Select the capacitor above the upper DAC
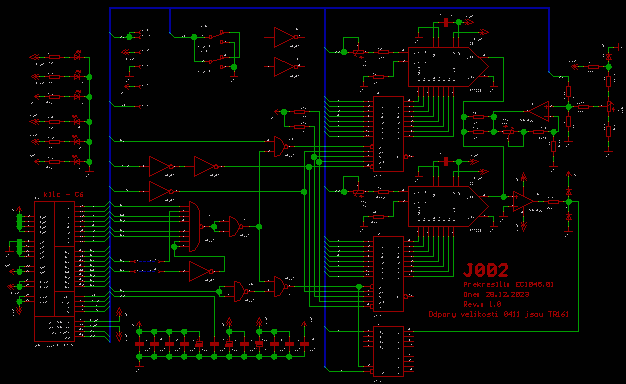This screenshot has height=384, width=626. tap(446, 22)
